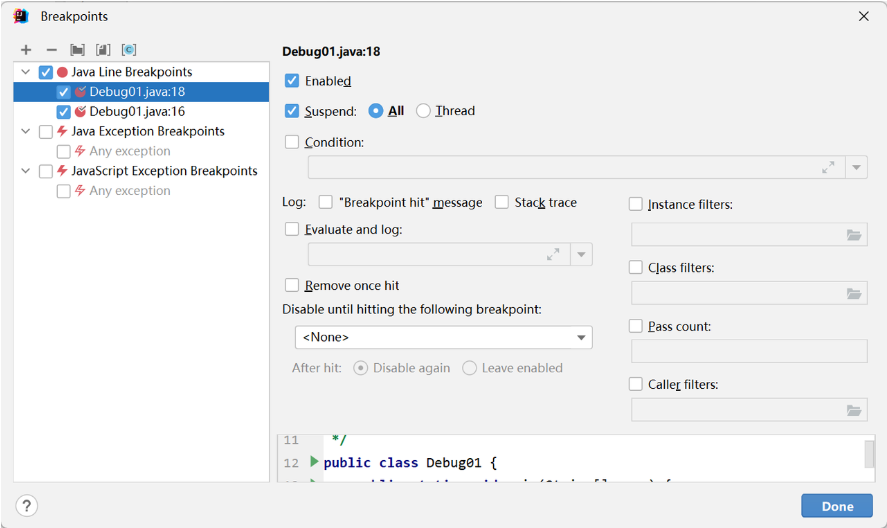Click JavaScript Exception Breakpoints lightning icon

(x=62, y=171)
